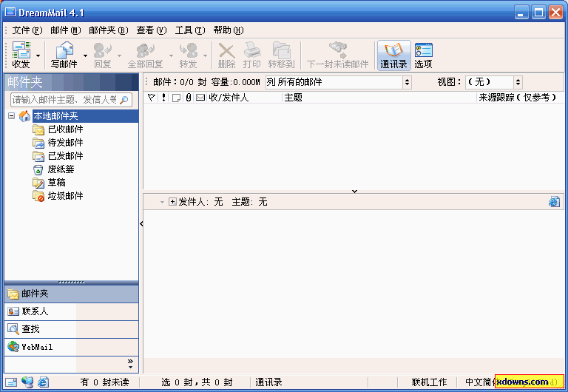Switch to the 邮件夹 navigation pane
Screen dimensions: 568x392
pos(71,294)
